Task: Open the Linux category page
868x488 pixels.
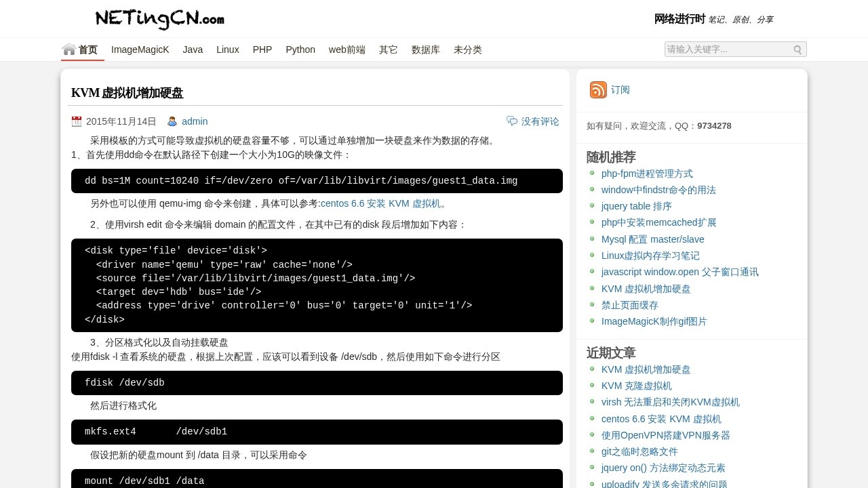Action: [227, 49]
